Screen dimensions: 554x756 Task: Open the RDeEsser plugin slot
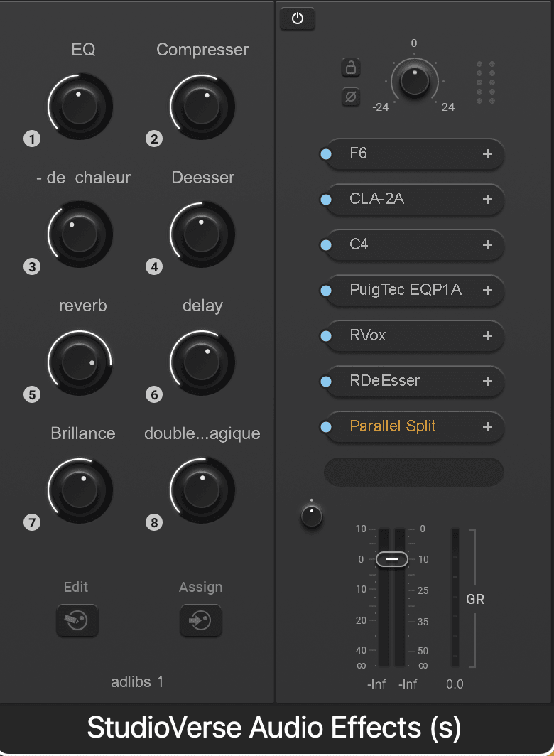415,382
